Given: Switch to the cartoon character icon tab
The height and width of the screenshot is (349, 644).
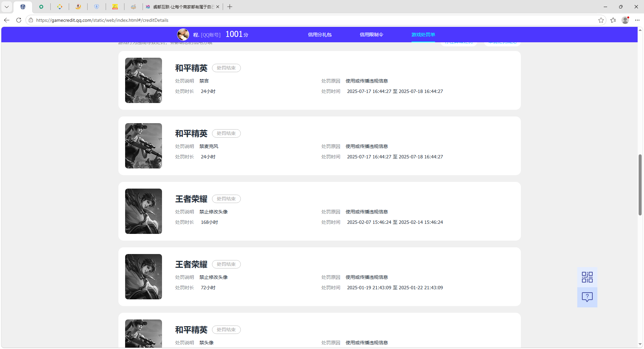Looking at the screenshot, I should tap(78, 7).
